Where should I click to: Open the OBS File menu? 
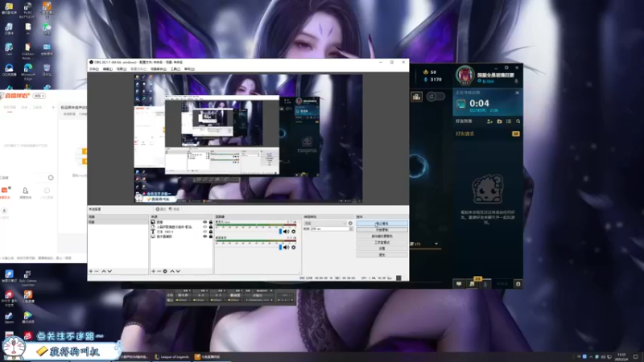pyautogui.click(x=94, y=69)
